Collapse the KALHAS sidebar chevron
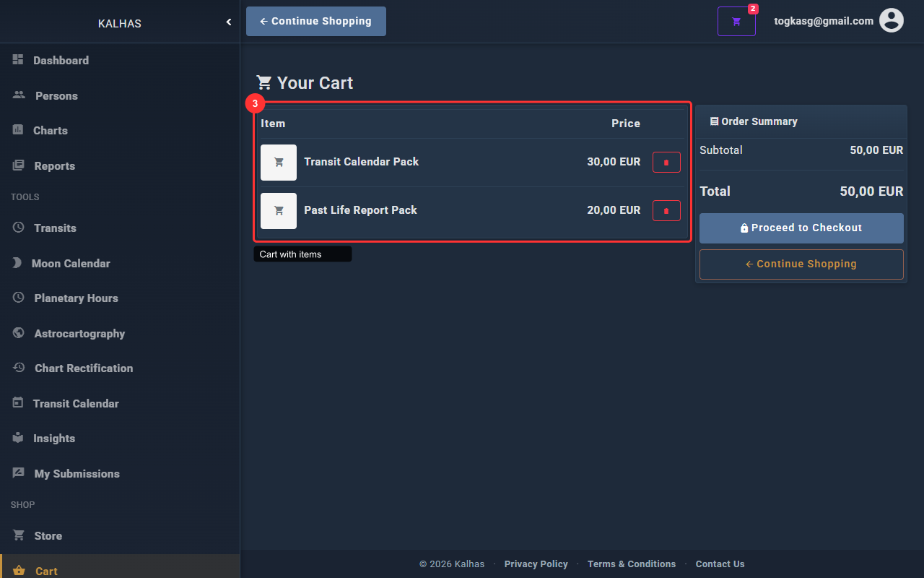The width and height of the screenshot is (924, 578). click(229, 22)
